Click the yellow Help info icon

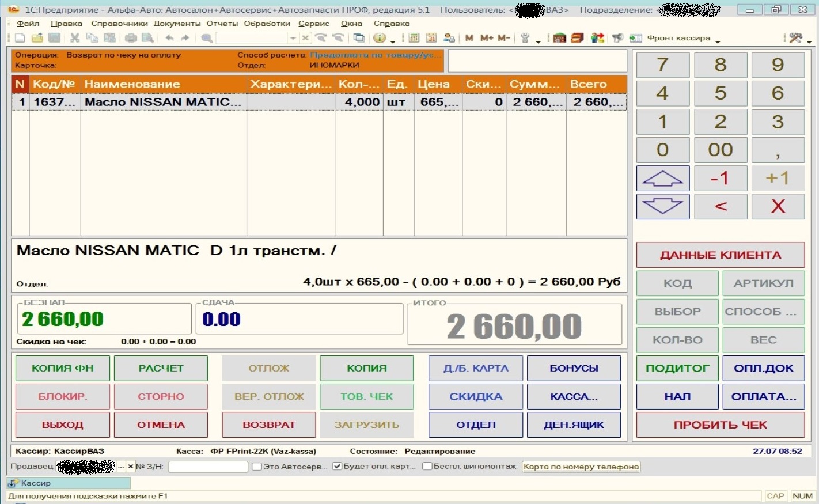tap(380, 38)
